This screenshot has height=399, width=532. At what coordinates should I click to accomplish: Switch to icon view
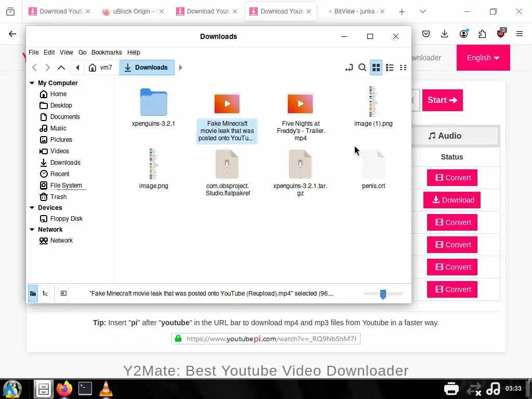(x=376, y=68)
